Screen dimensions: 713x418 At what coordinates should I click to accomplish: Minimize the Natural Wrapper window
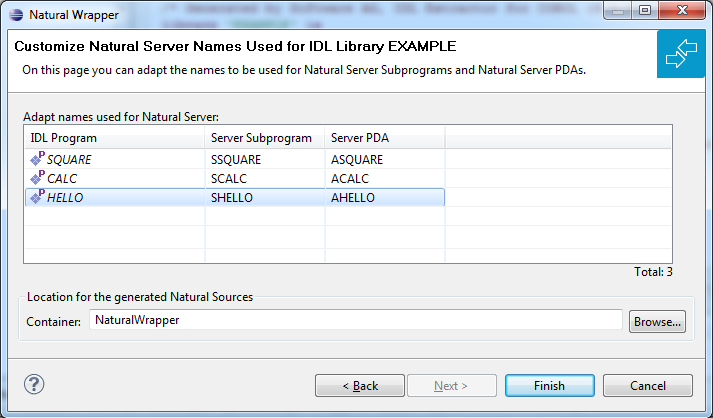click(x=618, y=11)
